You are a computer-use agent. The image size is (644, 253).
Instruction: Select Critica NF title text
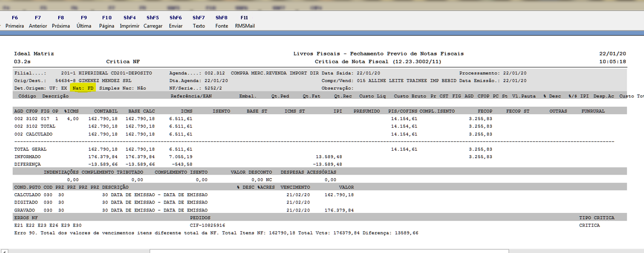click(x=124, y=62)
